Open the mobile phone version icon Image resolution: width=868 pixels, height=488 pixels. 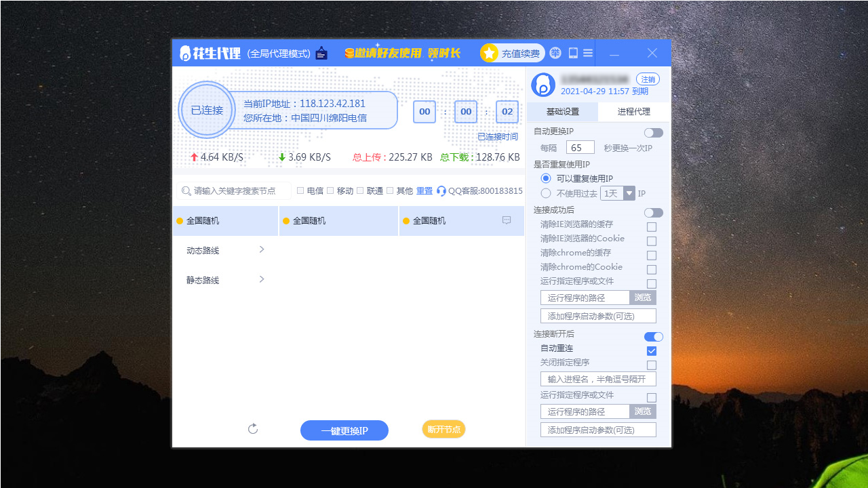(x=572, y=52)
